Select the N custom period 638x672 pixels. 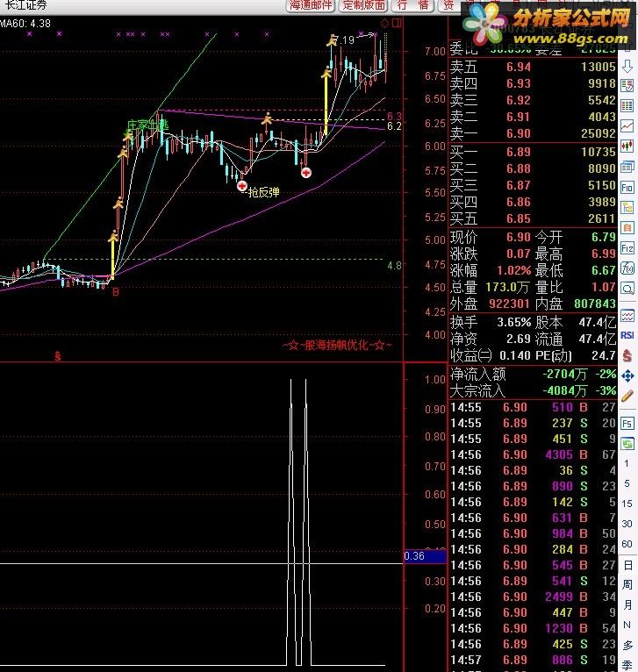point(627,625)
